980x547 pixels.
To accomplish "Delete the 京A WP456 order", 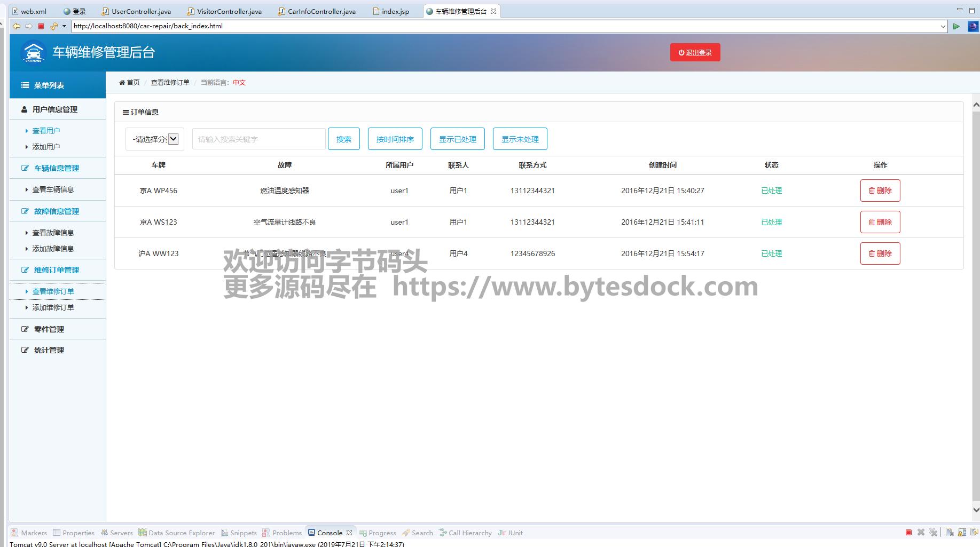I will (880, 191).
